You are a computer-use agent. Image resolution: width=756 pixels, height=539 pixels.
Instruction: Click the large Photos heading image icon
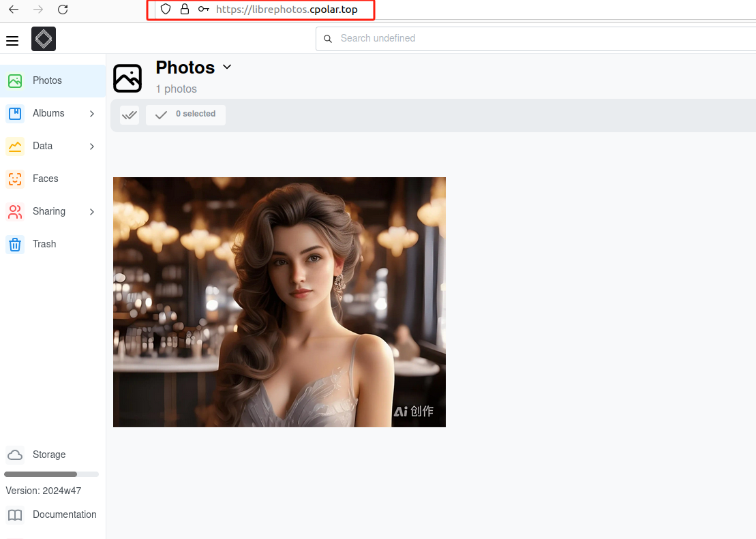click(x=127, y=78)
